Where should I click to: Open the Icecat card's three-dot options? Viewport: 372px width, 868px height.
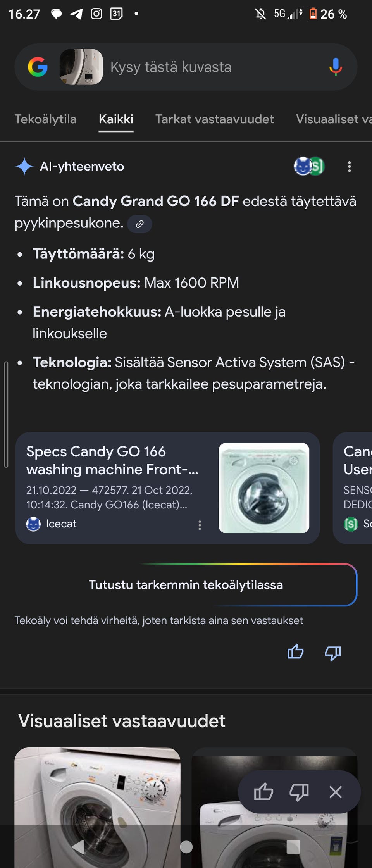pos(200,525)
